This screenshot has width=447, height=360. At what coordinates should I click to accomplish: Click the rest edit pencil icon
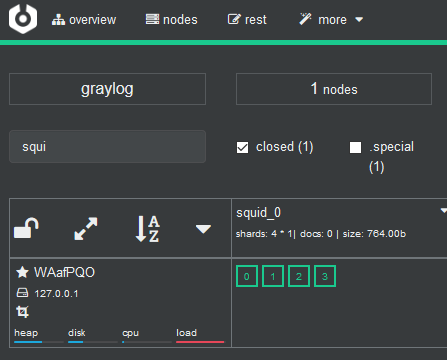tap(234, 19)
